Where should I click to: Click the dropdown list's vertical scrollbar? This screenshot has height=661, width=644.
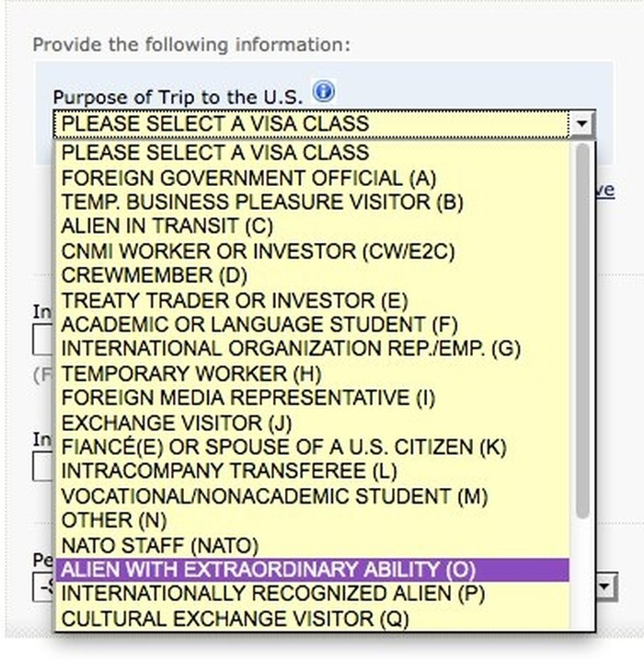click(582, 330)
